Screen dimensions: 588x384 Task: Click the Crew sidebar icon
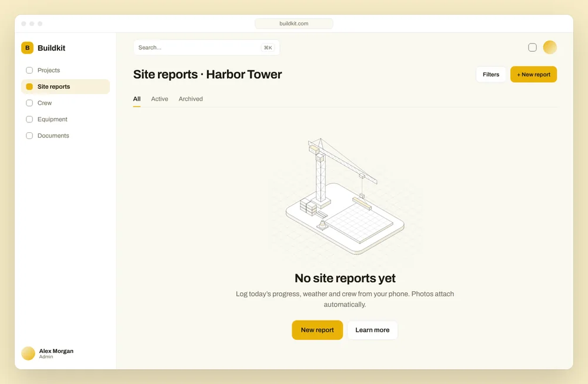click(x=29, y=103)
